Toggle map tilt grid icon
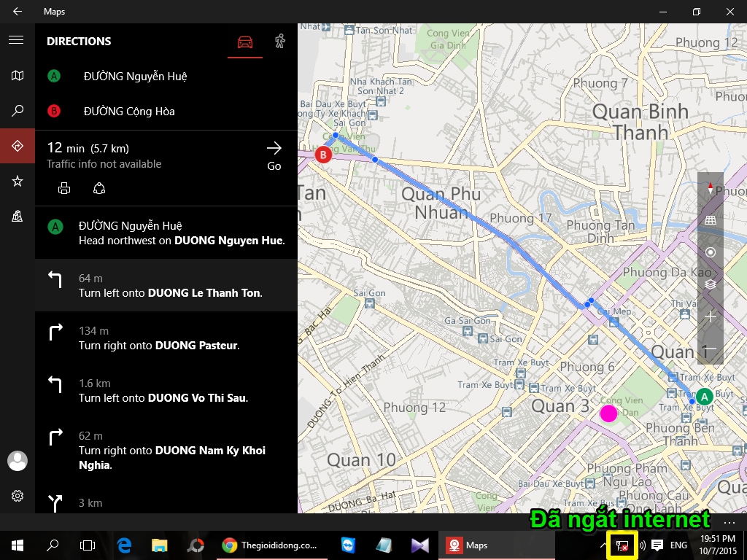 (x=711, y=220)
